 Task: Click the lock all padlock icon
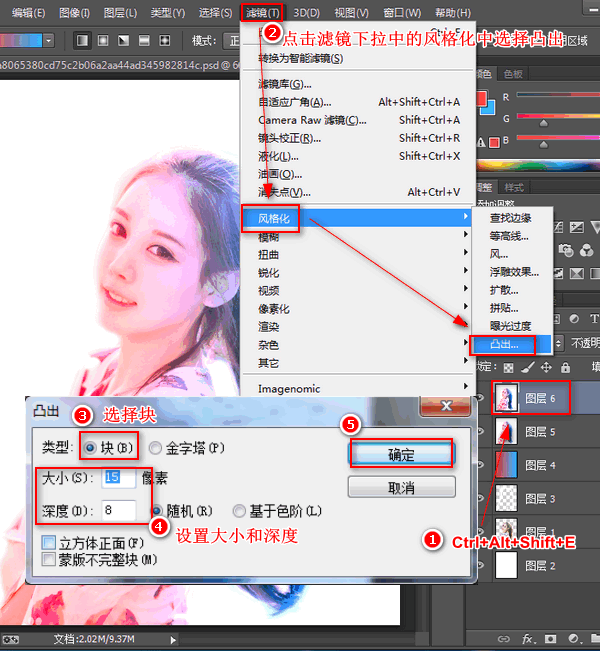(565, 367)
